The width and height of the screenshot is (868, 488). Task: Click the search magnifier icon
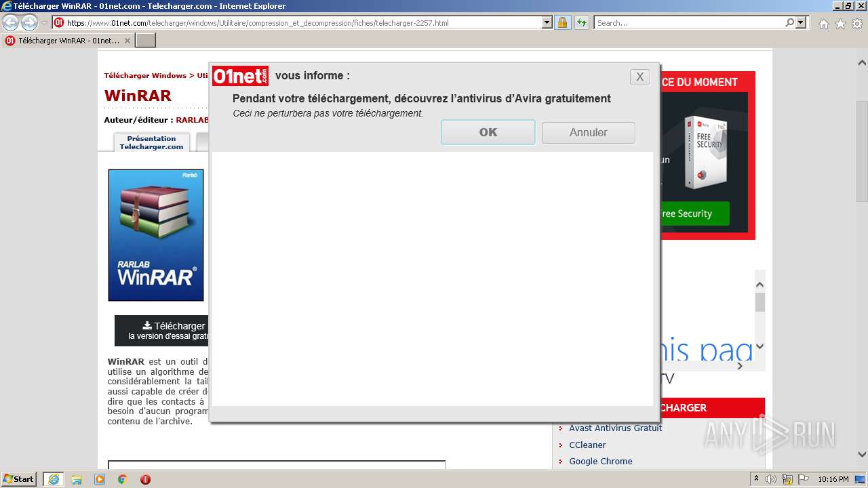click(x=790, y=23)
